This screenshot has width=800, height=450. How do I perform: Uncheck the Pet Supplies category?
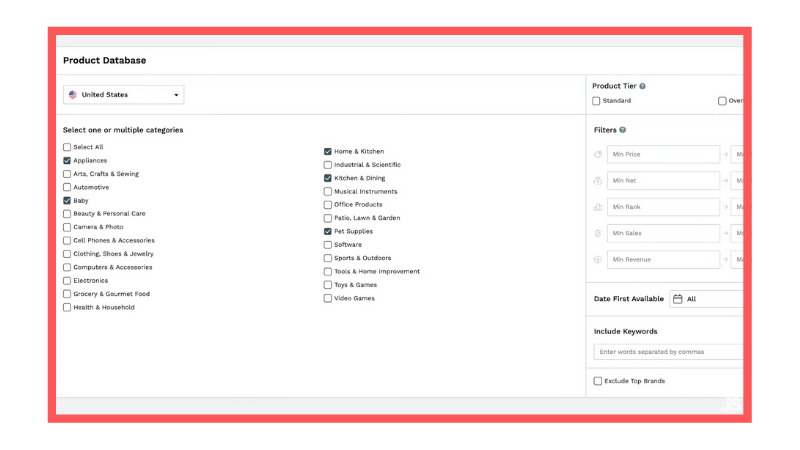pos(328,232)
